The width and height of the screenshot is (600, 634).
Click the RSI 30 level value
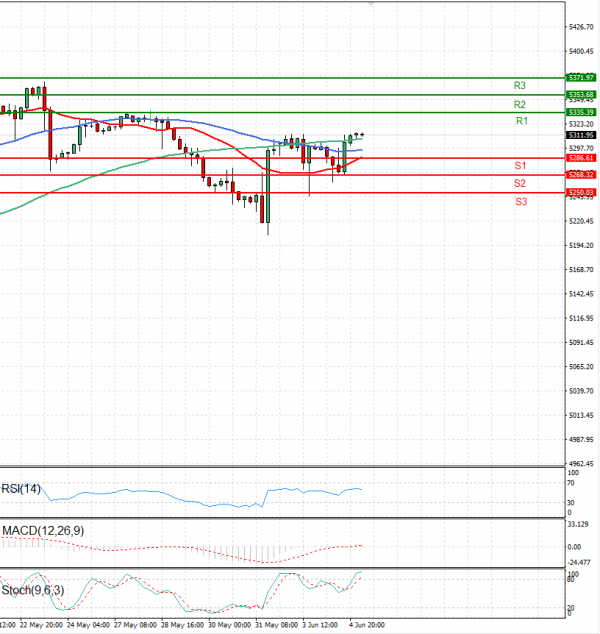tap(571, 503)
